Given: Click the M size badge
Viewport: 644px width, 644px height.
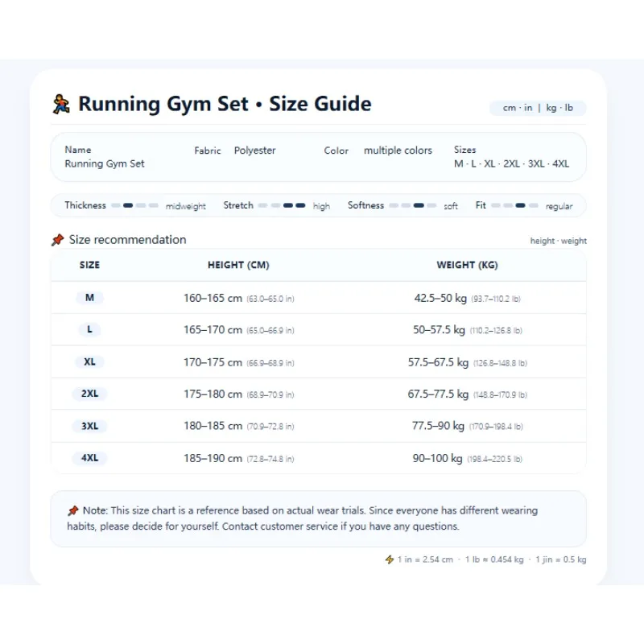Looking at the screenshot, I should (89, 298).
